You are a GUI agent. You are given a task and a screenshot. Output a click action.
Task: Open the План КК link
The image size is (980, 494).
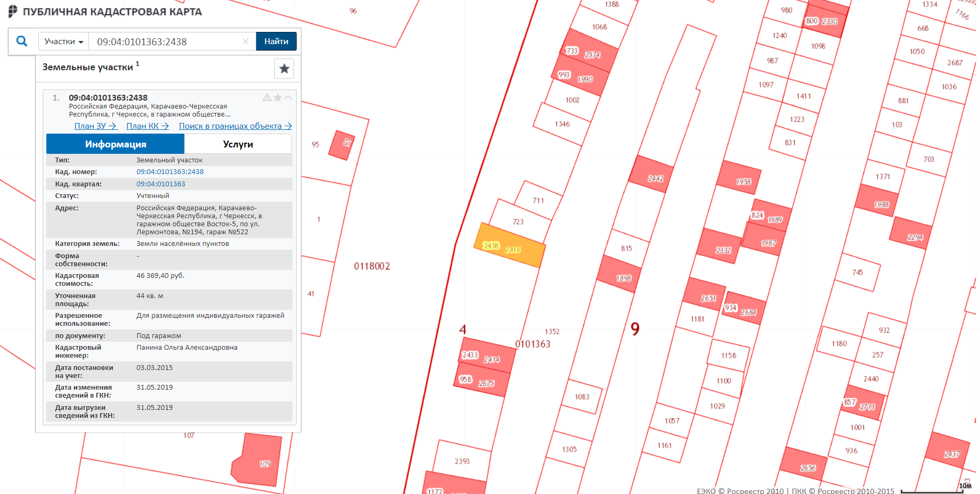point(148,126)
